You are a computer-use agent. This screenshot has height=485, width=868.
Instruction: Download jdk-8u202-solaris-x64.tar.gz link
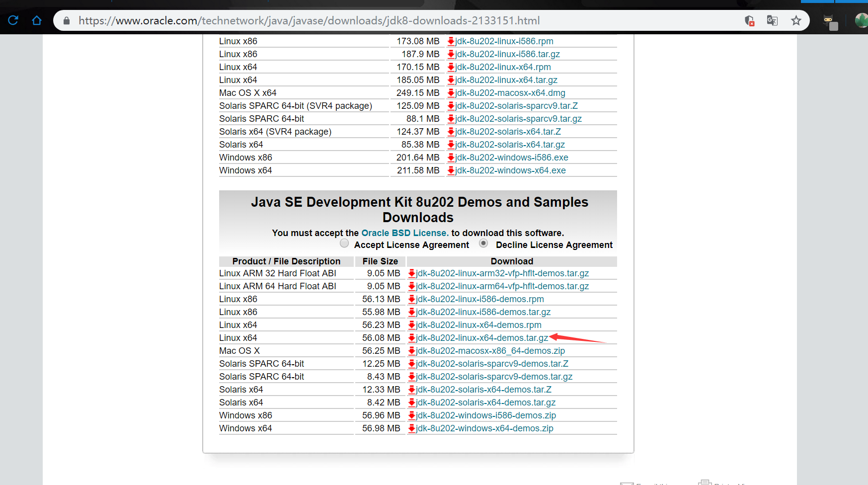510,145
